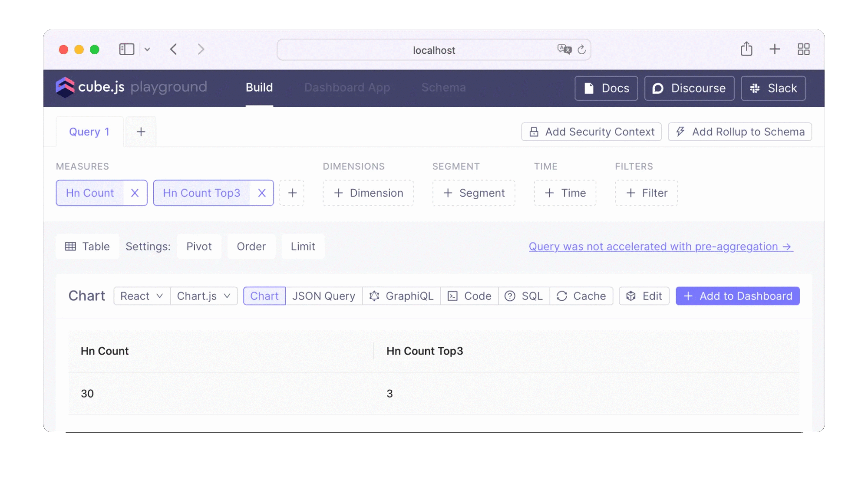
Task: Reload the page in the address bar
Action: point(582,50)
